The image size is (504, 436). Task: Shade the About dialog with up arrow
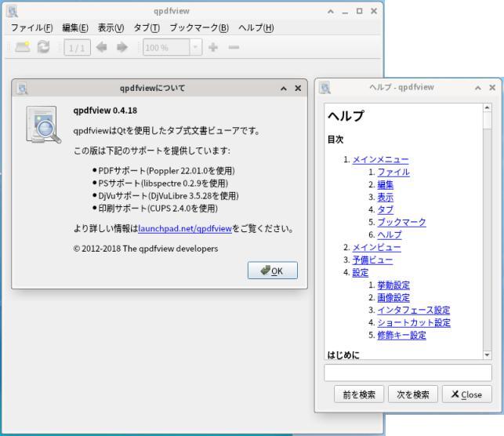click(284, 89)
